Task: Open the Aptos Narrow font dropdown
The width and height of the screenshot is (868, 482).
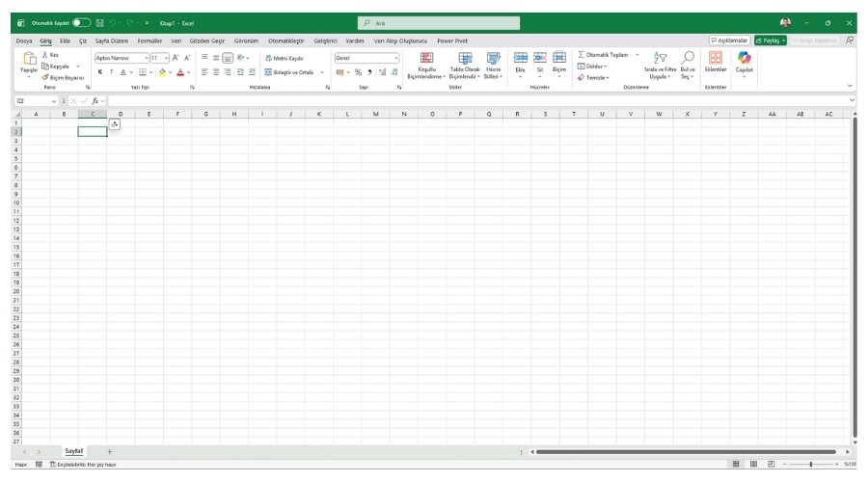Action: click(147, 58)
